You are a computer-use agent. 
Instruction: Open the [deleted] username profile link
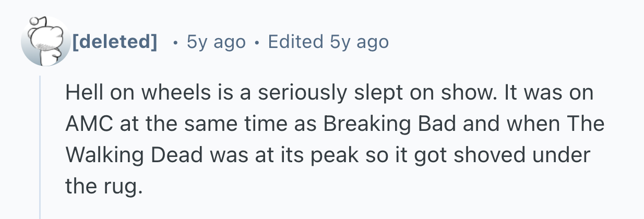[115, 42]
